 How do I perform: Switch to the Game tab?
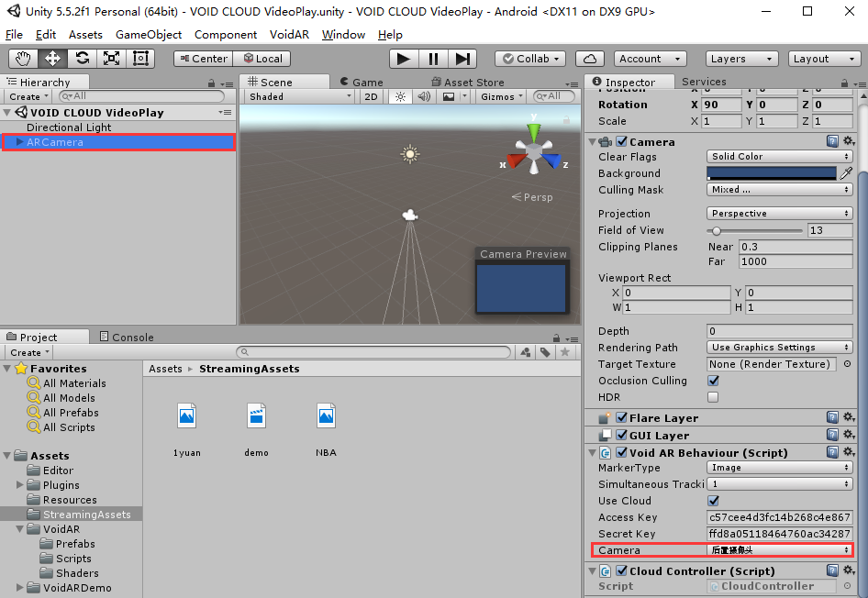pos(361,82)
